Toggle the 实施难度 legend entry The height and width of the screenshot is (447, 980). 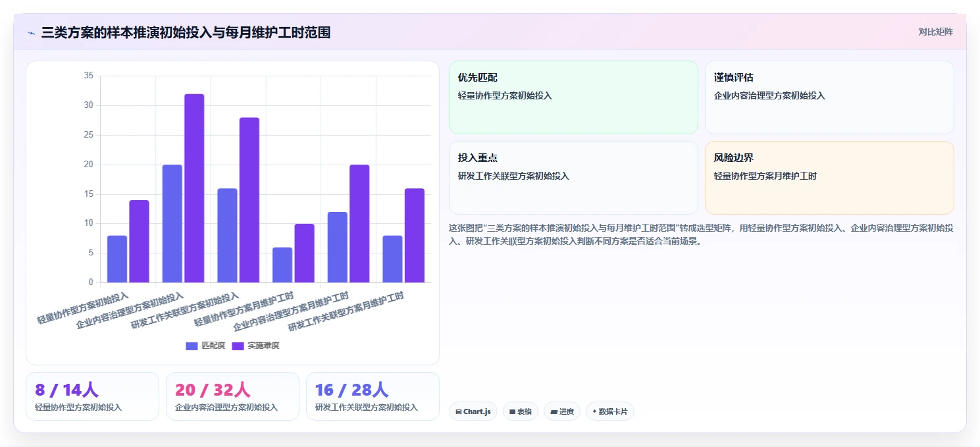256,346
